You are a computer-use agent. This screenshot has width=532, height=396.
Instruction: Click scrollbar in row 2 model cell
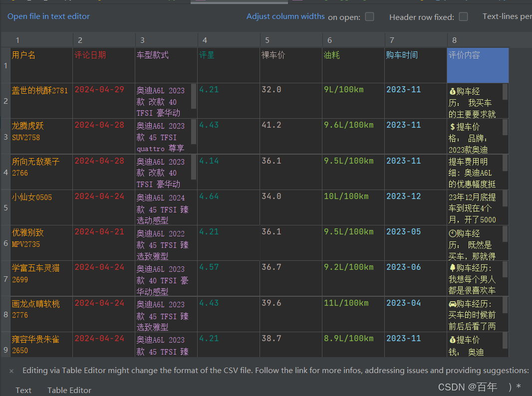[194, 96]
